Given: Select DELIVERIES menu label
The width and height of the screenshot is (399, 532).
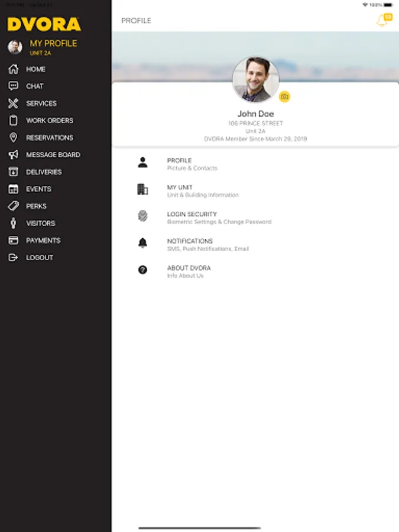Looking at the screenshot, I should 44,172.
